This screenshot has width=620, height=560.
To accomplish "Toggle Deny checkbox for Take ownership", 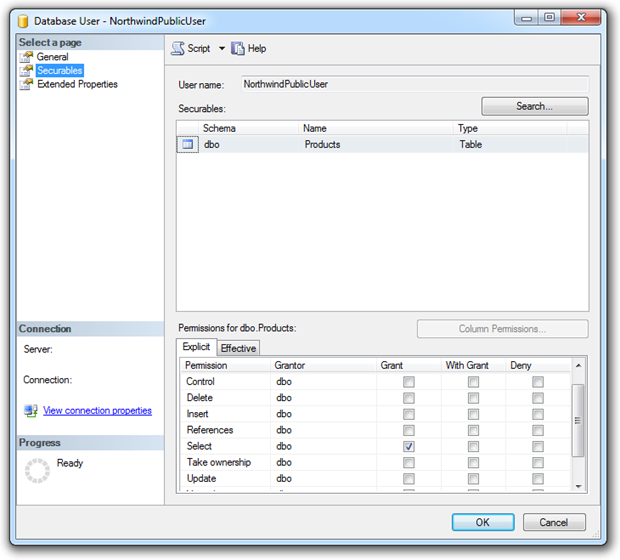I will 537,463.
